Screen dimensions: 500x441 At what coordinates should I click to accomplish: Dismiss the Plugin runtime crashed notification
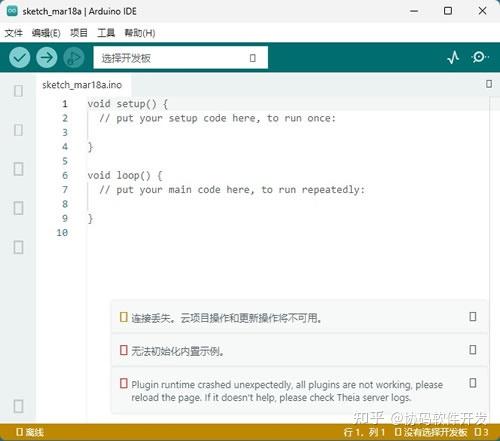point(473,383)
